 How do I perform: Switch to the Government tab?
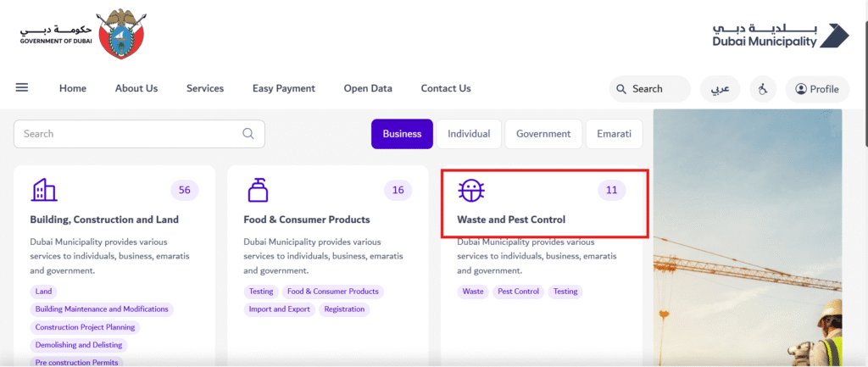(x=543, y=134)
